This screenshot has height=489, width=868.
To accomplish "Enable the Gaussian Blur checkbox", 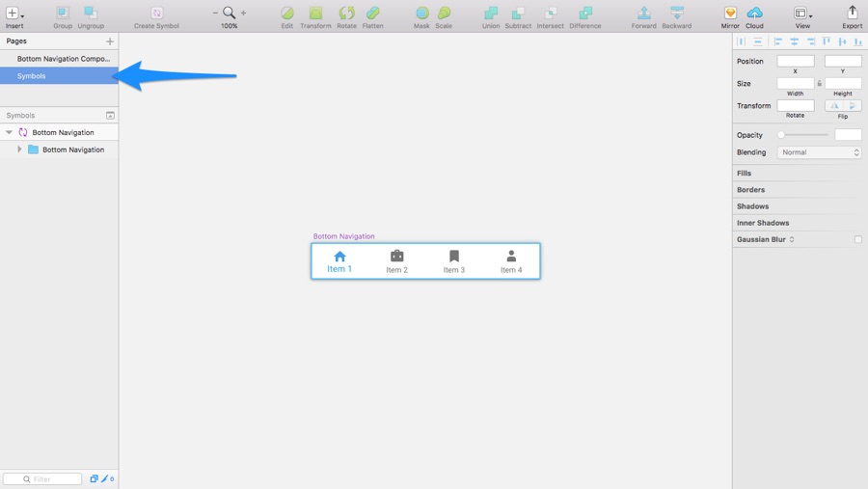I will [x=858, y=239].
